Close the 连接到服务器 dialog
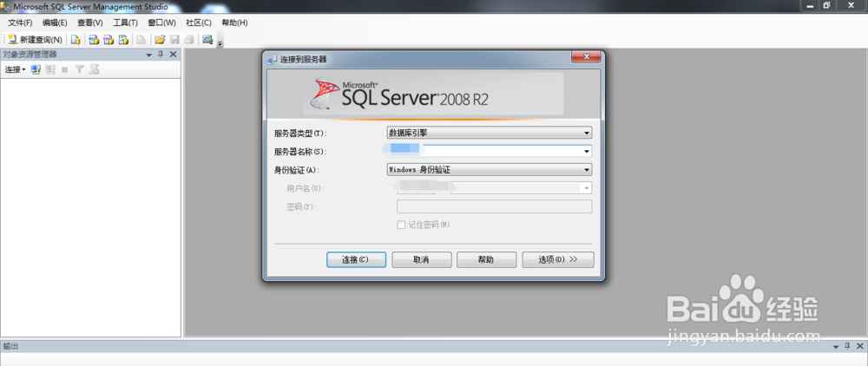This screenshot has width=868, height=366. [586, 57]
